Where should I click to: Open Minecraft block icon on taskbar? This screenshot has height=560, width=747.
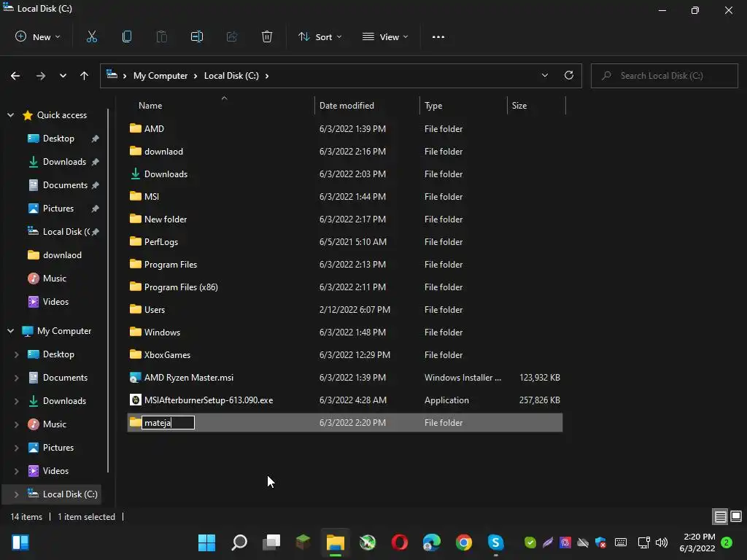coord(303,542)
